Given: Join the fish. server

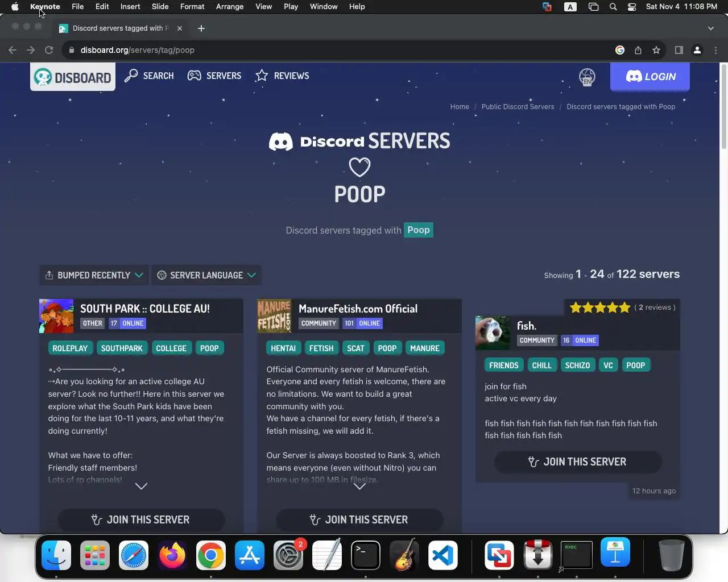Looking at the screenshot, I should [578, 462].
